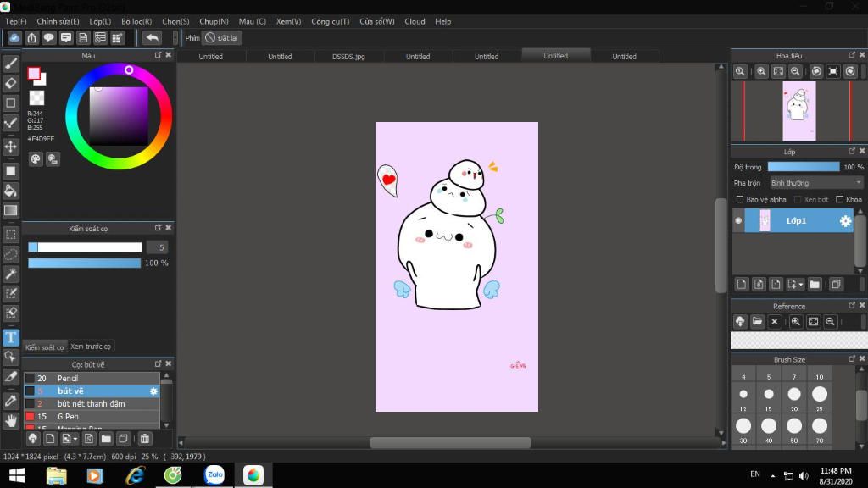
Task: Switch to Xem trước cọ tab
Action: [x=90, y=347]
